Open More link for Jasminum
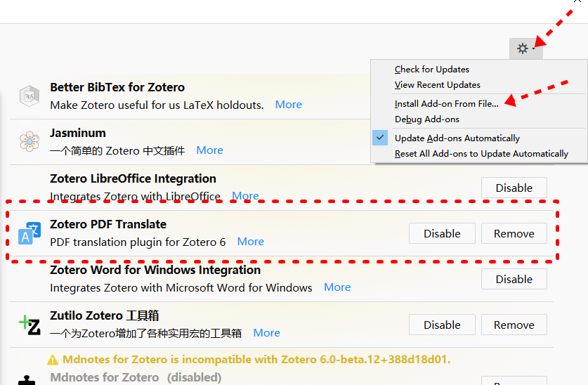Image resolution: width=588 pixels, height=385 pixels. pos(209,150)
